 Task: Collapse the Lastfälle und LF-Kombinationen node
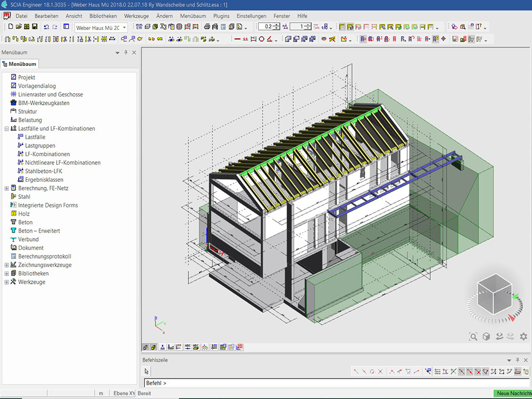coord(7,129)
